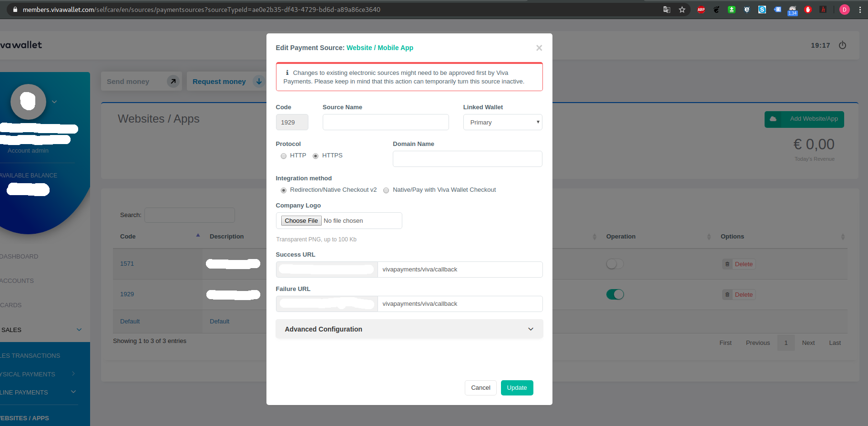The width and height of the screenshot is (868, 426).
Task: Open Sales Transactions in the sidebar
Action: (x=30, y=355)
